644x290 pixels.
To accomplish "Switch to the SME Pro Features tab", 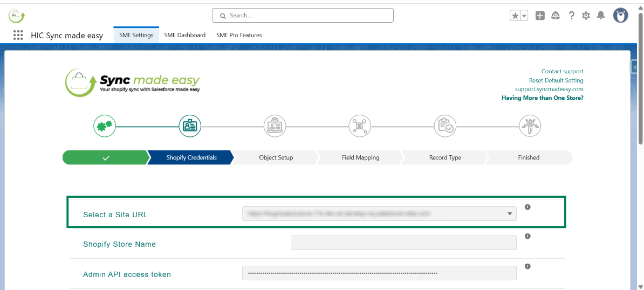I will [x=239, y=35].
